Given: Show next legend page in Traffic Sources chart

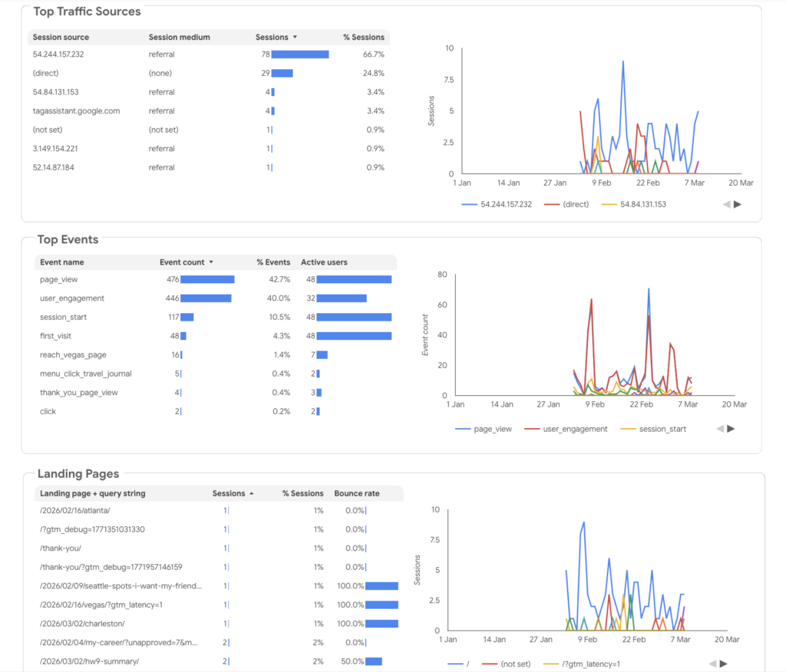Looking at the screenshot, I should tap(738, 204).
